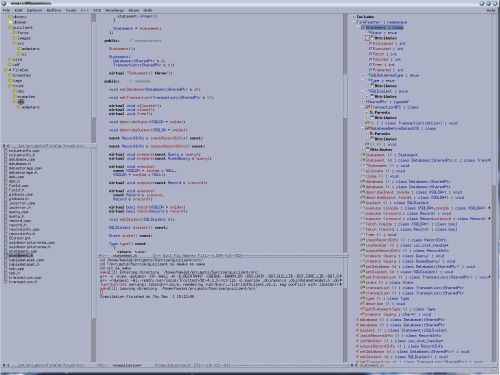Click the methods pane vertical scrollbar
500x375 pixels.
[494, 188]
